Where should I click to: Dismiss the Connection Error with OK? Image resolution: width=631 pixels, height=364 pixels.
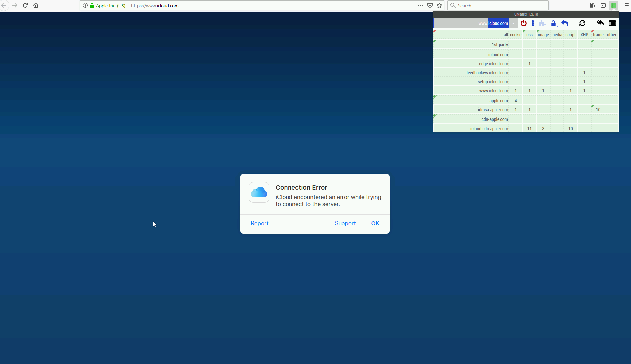[x=375, y=223]
